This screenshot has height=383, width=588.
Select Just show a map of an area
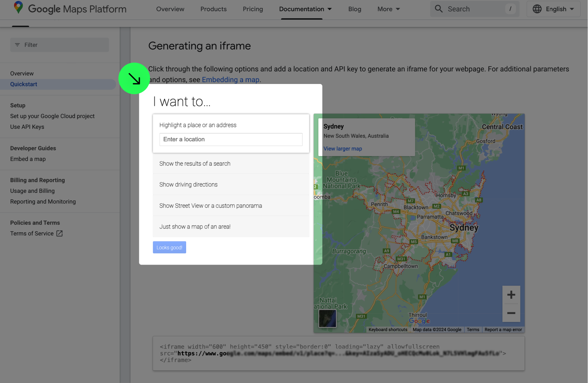pos(195,227)
